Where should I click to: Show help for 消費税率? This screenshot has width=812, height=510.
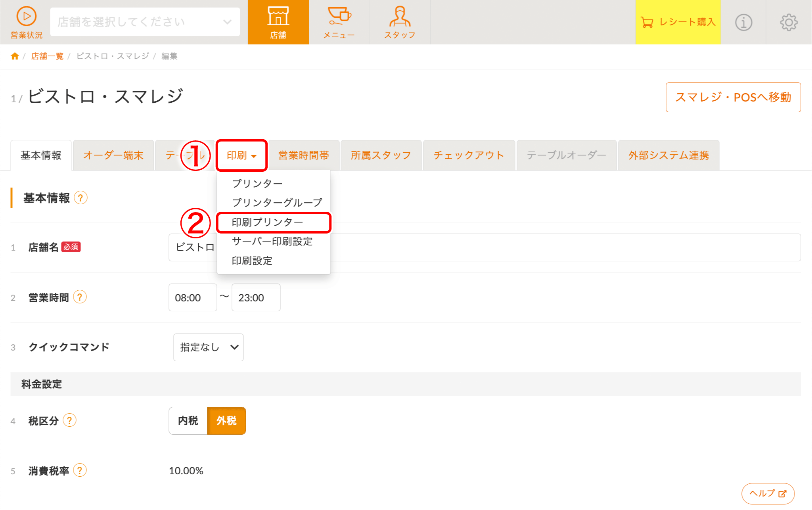(x=80, y=470)
